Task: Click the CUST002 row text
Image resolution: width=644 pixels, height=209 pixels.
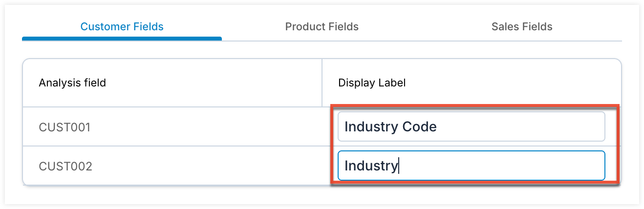Action: (65, 167)
